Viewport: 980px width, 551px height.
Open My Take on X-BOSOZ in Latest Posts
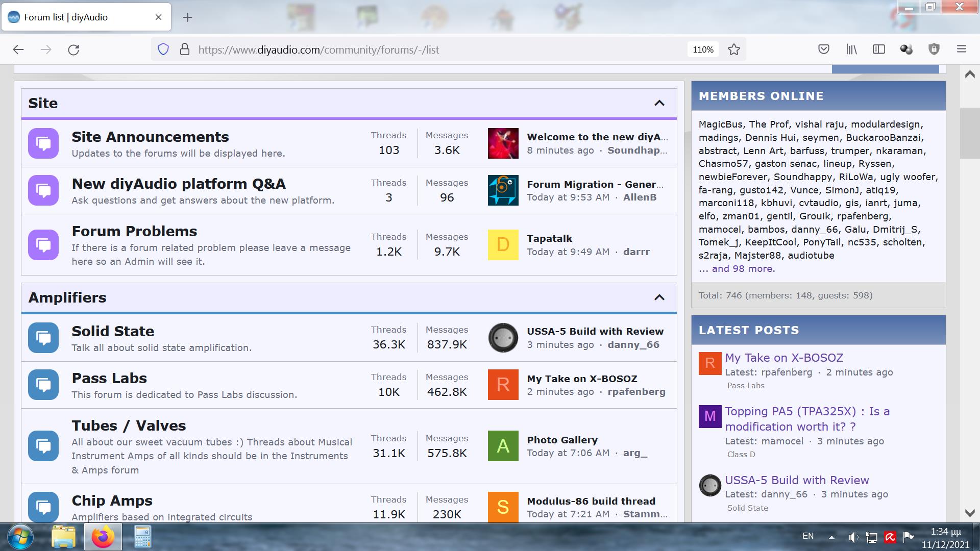coord(784,358)
